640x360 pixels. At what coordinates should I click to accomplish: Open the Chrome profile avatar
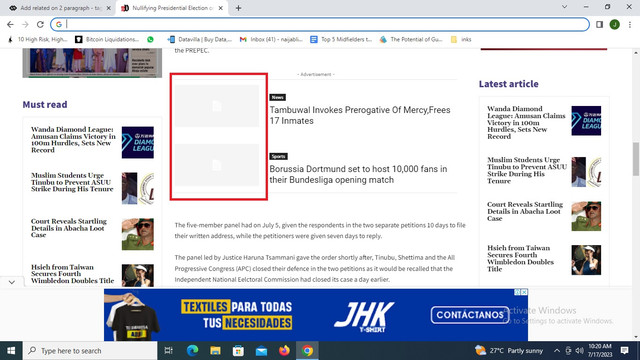click(614, 24)
